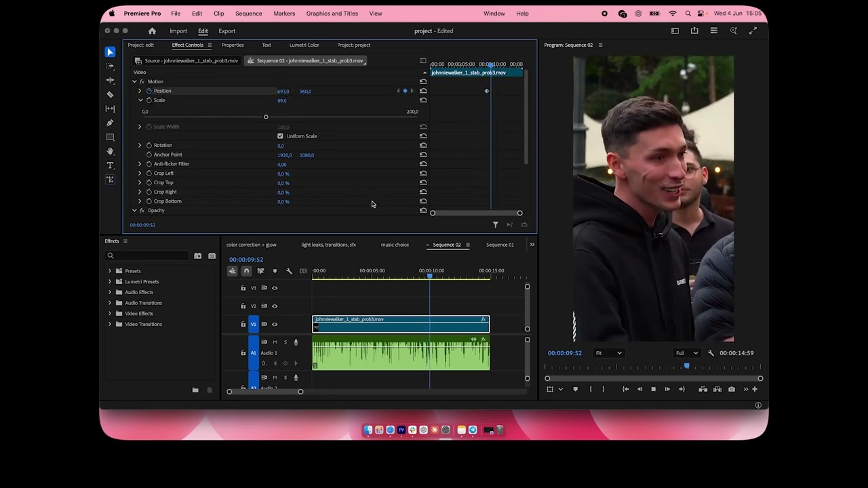This screenshot has height=488, width=868.
Task: Stop playback in Program Monitor
Action: 653,389
